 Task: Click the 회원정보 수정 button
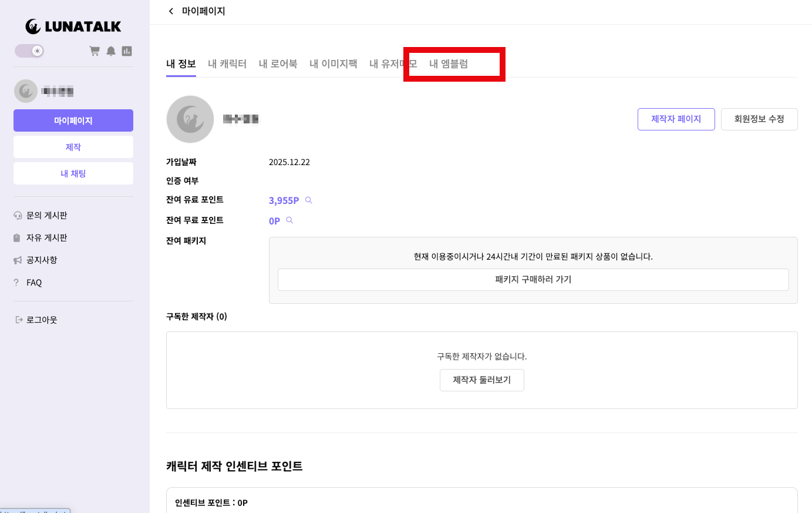pos(759,119)
